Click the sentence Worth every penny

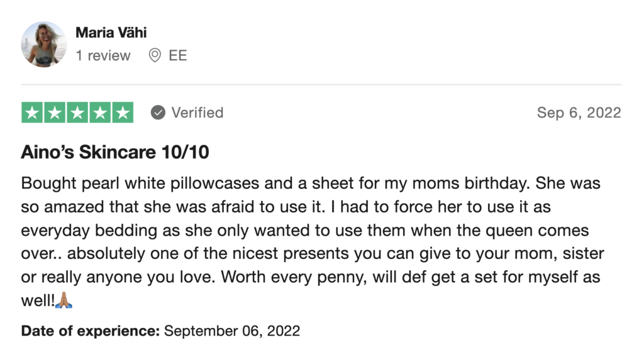tap(294, 277)
